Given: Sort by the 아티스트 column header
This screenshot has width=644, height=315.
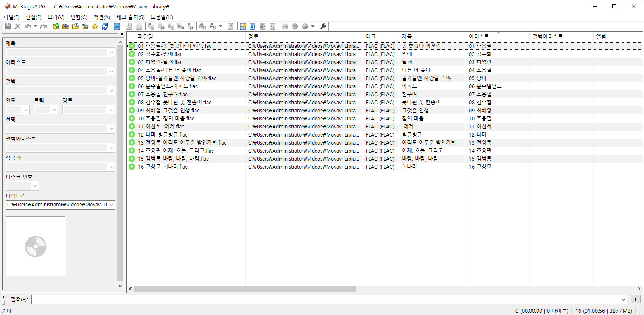Looking at the screenshot, I should [498, 36].
